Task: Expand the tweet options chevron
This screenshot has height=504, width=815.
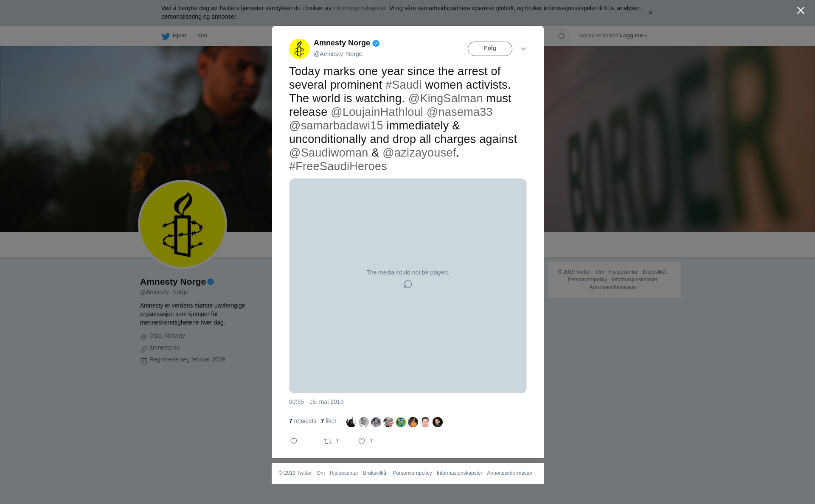Action: [523, 49]
